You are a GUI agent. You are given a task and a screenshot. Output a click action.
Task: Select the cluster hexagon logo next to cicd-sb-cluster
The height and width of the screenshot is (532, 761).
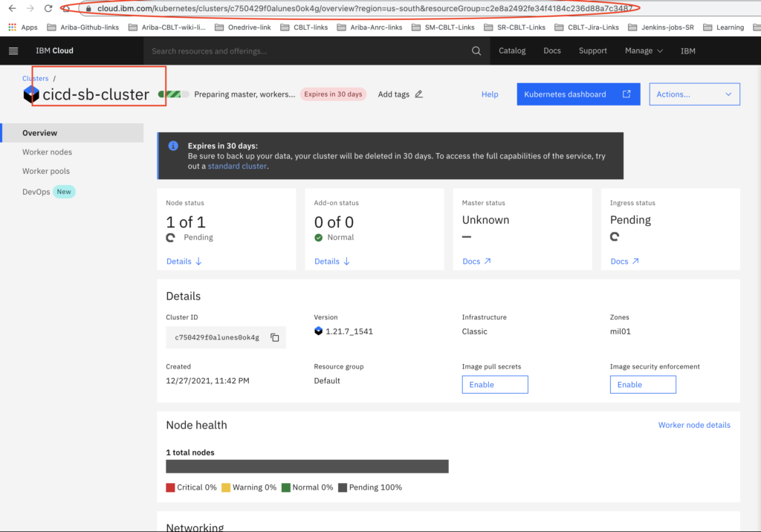pyautogui.click(x=30, y=94)
